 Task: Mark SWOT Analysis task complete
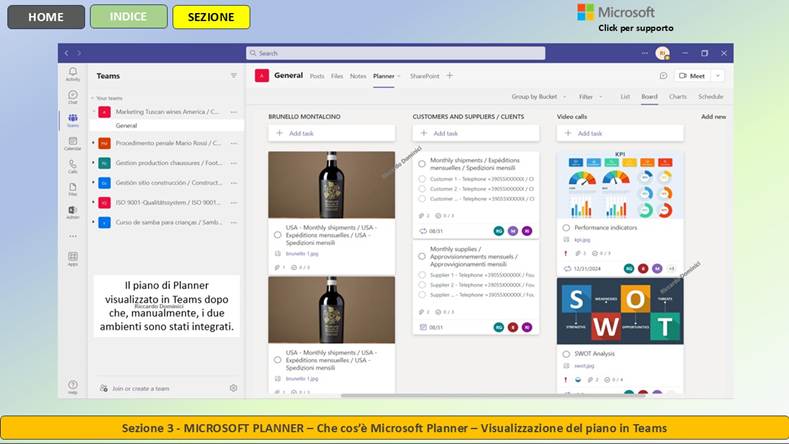(566, 354)
